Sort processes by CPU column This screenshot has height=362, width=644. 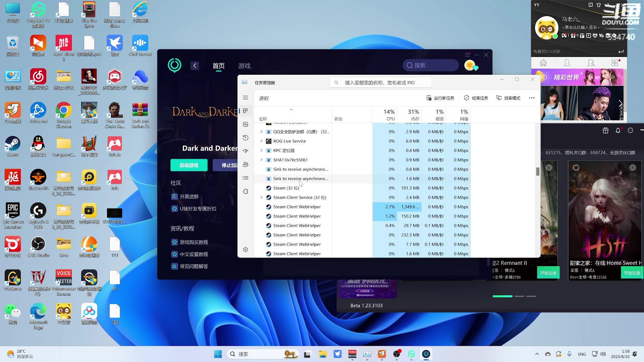(x=385, y=115)
